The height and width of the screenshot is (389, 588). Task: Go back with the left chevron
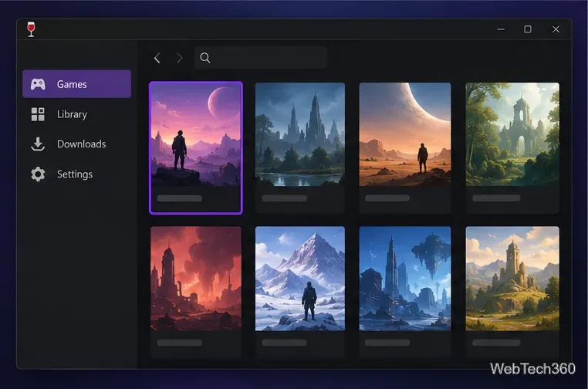pyautogui.click(x=157, y=58)
